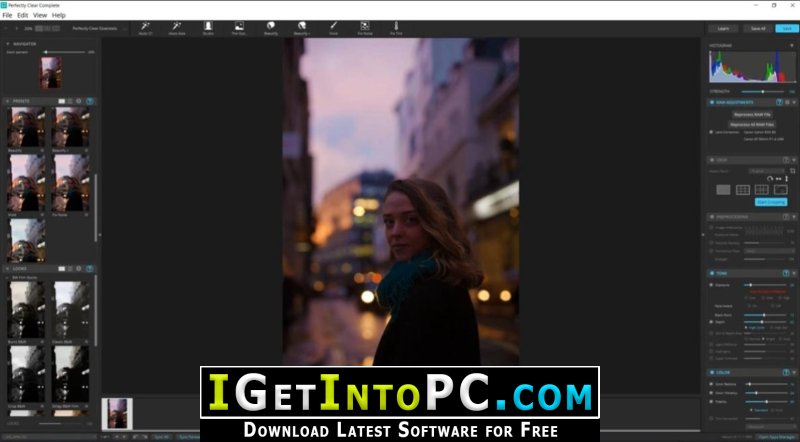The height and width of the screenshot is (442, 800).
Task: Click the Fix Tint thermometer icon
Action: [395, 26]
